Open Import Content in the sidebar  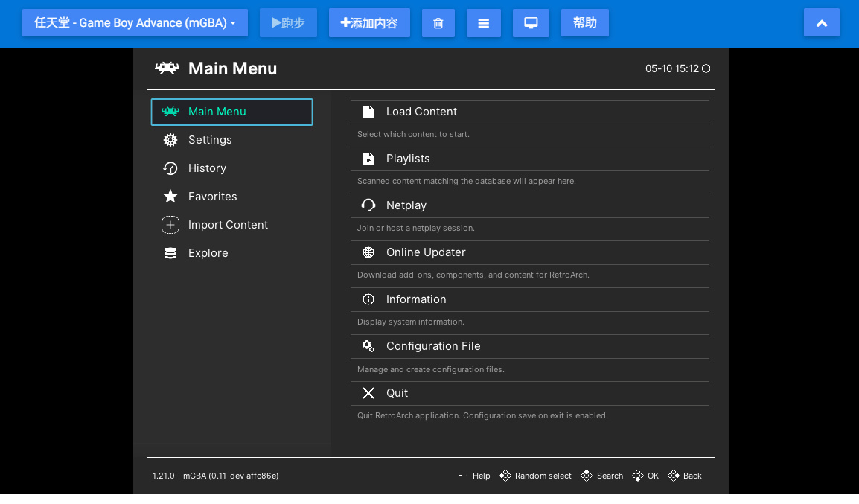click(231, 225)
